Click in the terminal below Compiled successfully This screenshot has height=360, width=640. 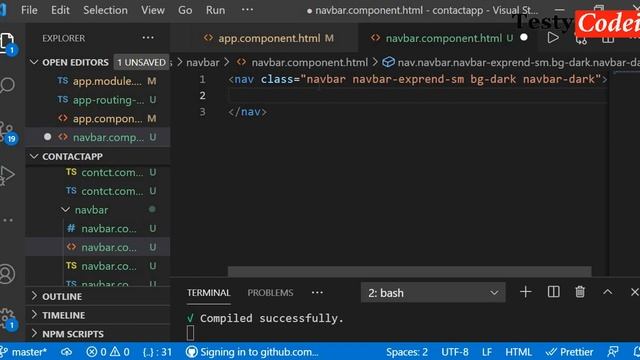[x=191, y=333]
